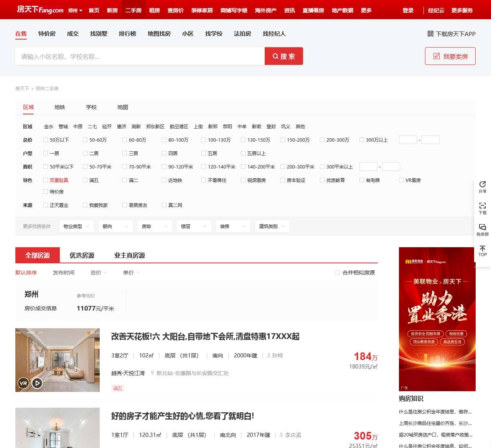This screenshot has width=491, height=448.
Task: Click 找学校 in sub navigation
Action: pyautogui.click(x=214, y=34)
